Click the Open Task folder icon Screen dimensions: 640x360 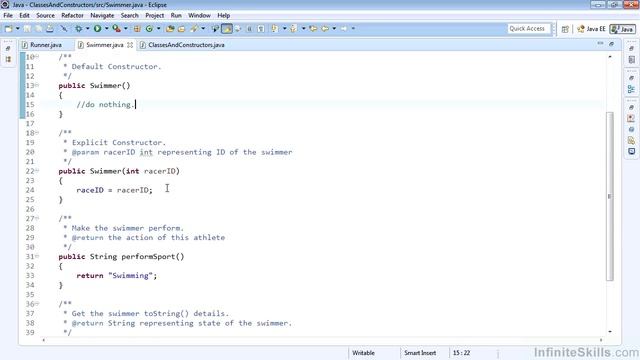182,29
